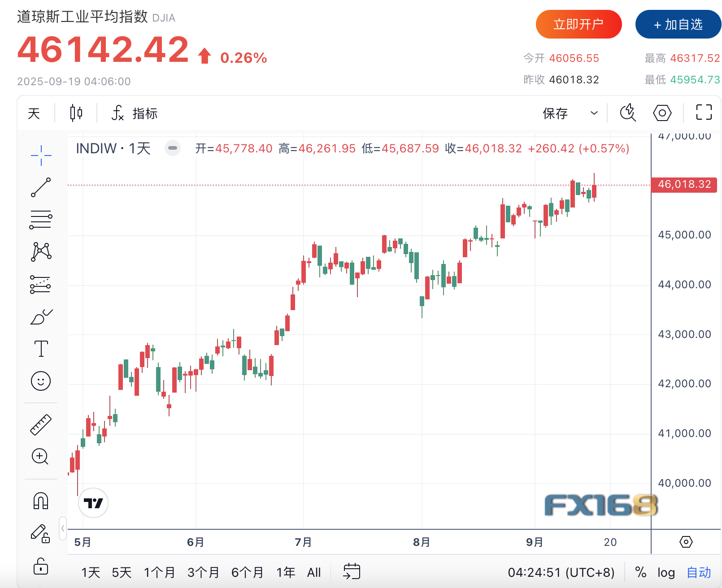This screenshot has height=588, width=722.
Task: Click the blue add to watchlist button
Action: tap(678, 24)
